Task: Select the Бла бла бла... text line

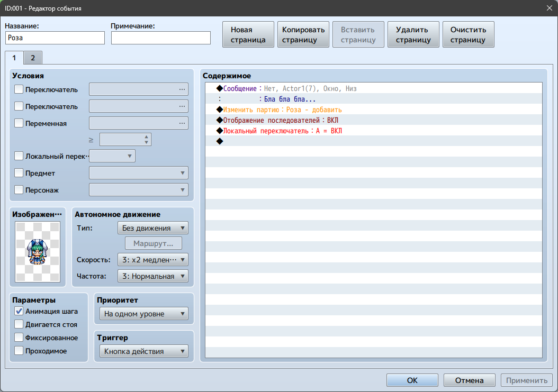Action: [x=374, y=99]
